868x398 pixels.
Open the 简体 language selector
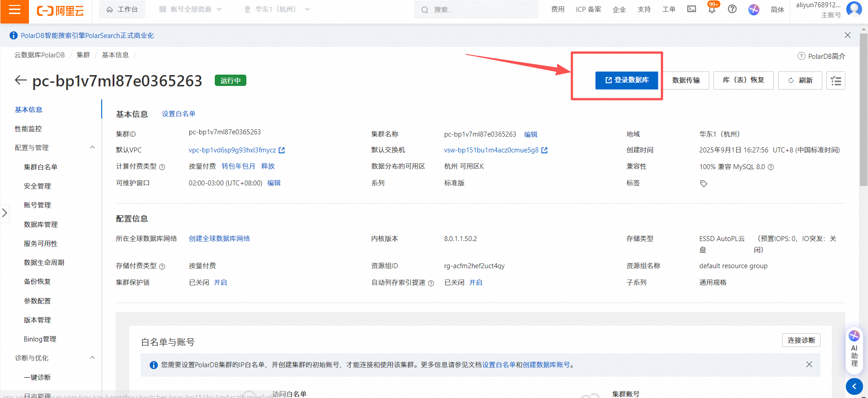[777, 9]
